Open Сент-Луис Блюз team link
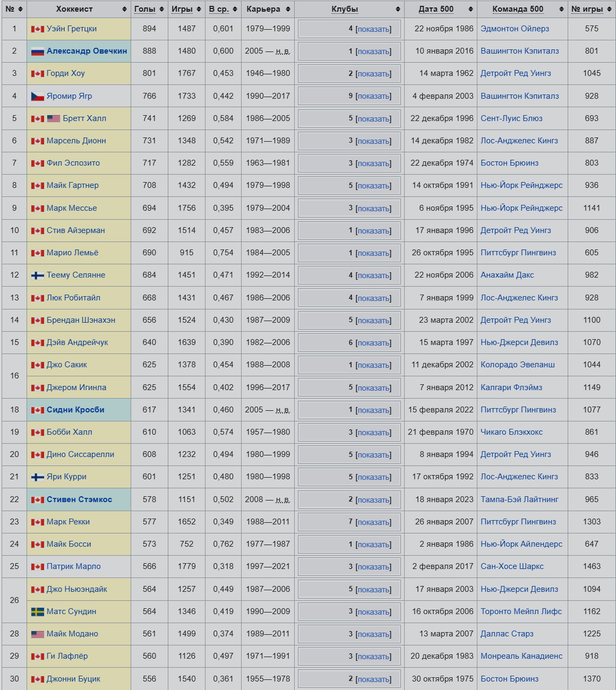Viewport: 616px width, 690px height. pos(511,118)
